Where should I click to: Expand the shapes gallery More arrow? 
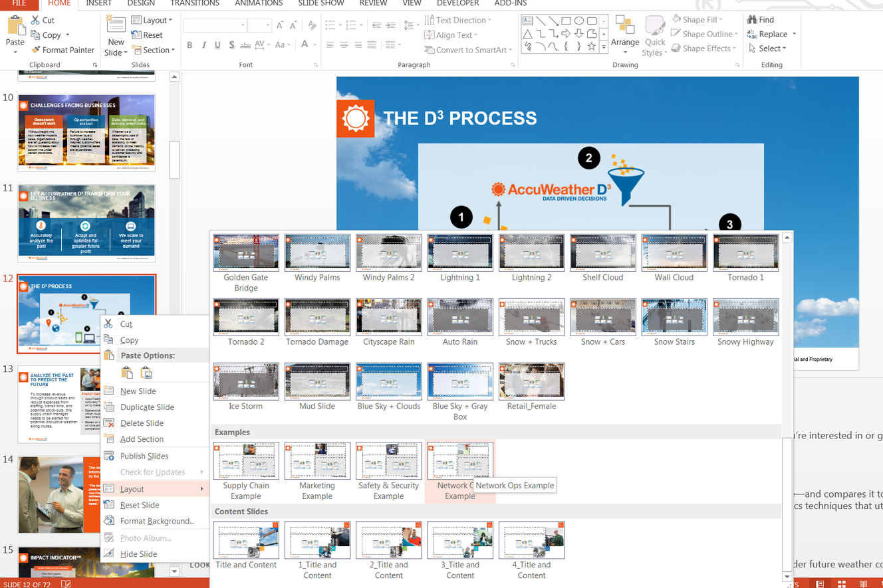[x=604, y=47]
